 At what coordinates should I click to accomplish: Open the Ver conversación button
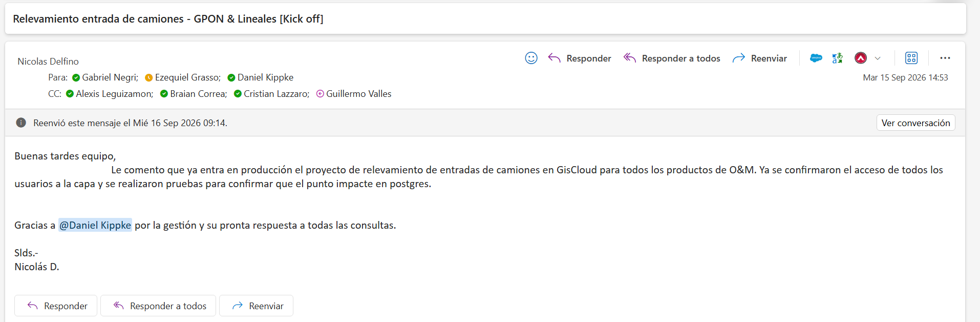915,123
